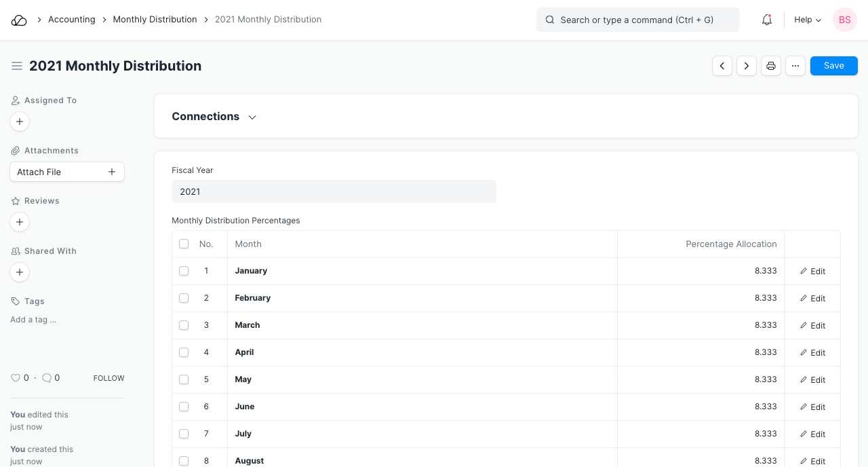
Task: Go to next document arrow
Action: click(747, 66)
